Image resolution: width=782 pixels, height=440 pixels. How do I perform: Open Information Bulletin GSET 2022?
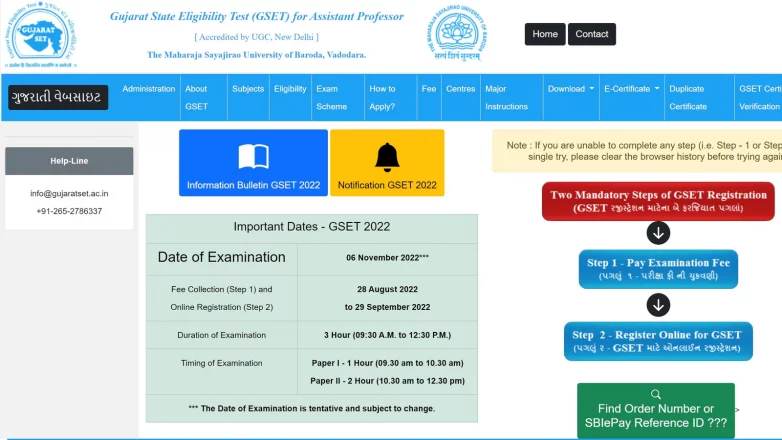[253, 163]
